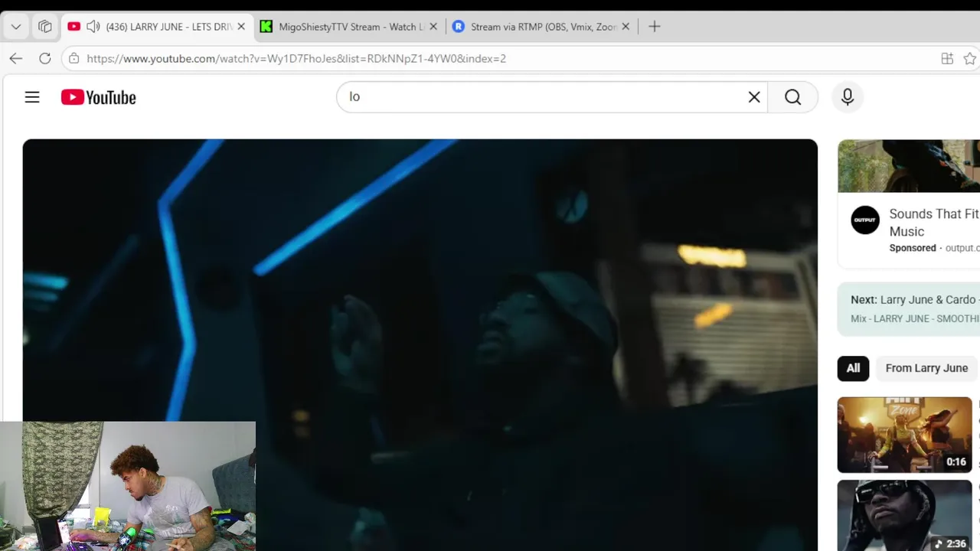Open a new browser tab
The height and width of the screenshot is (551, 980).
pyautogui.click(x=655, y=27)
